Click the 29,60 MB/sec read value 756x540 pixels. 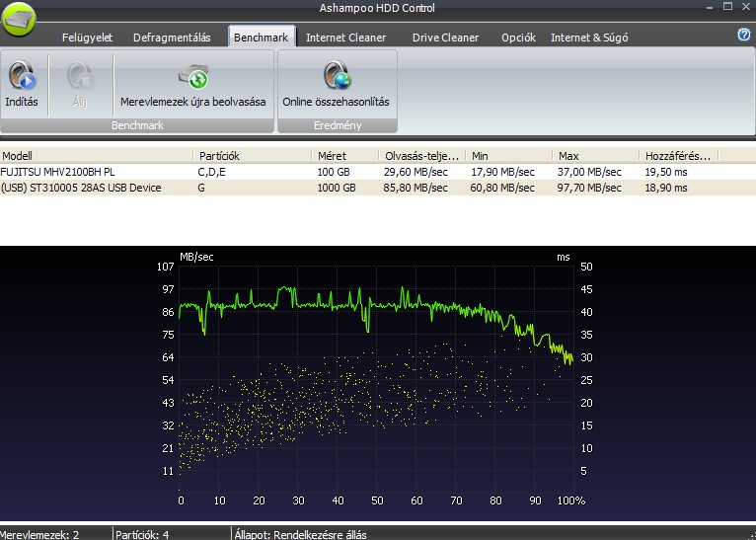pos(416,172)
